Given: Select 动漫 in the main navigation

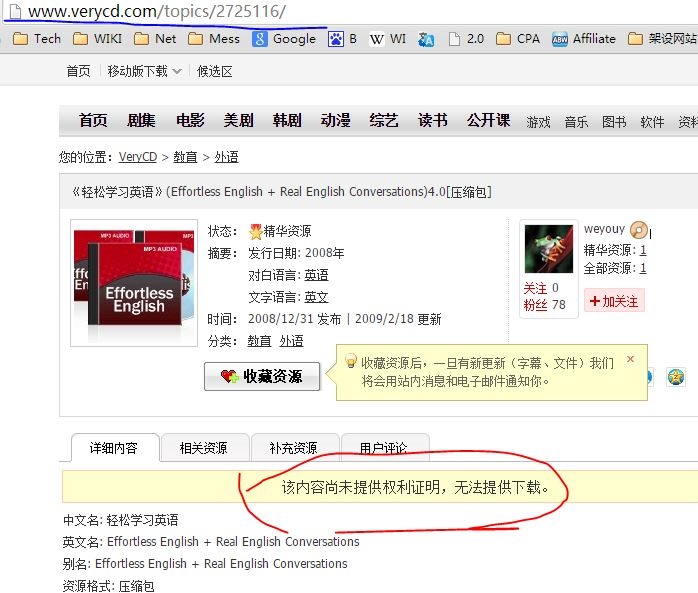Looking at the screenshot, I should [x=336, y=120].
